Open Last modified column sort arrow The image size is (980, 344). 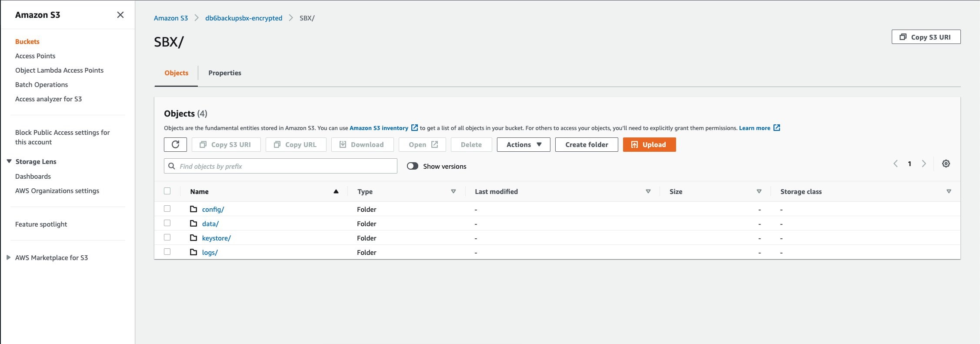coord(648,191)
